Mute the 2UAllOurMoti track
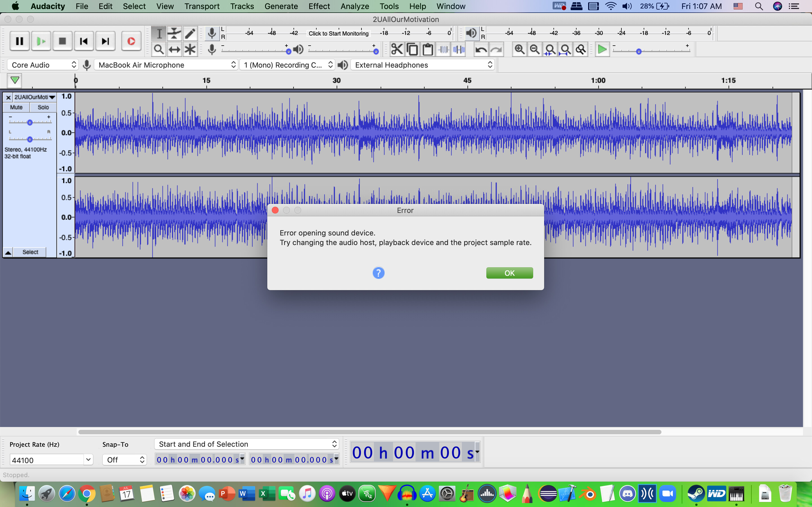Image resolution: width=812 pixels, height=507 pixels. click(x=16, y=107)
